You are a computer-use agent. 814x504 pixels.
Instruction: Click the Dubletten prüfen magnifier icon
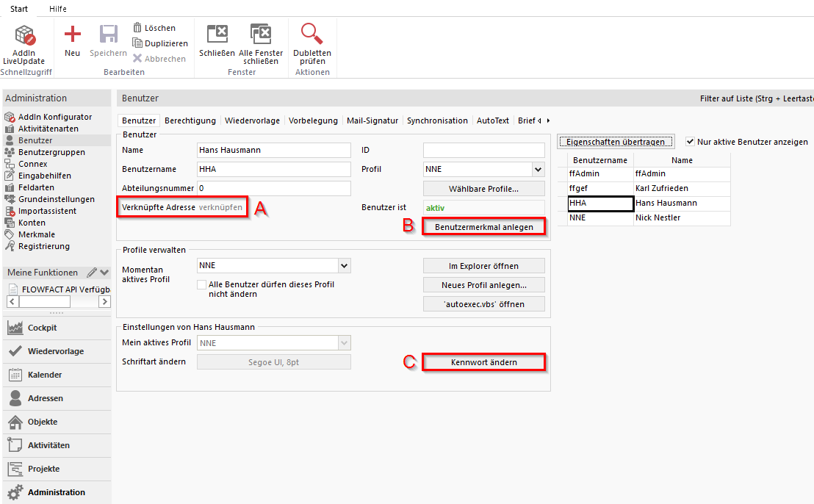(312, 34)
